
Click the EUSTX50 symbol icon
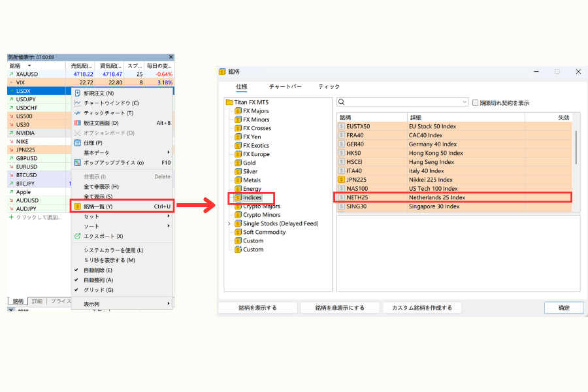pyautogui.click(x=342, y=126)
